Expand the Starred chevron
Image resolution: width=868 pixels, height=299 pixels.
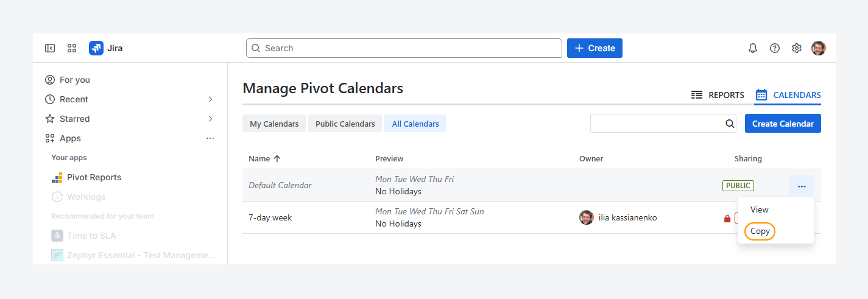[x=210, y=119]
